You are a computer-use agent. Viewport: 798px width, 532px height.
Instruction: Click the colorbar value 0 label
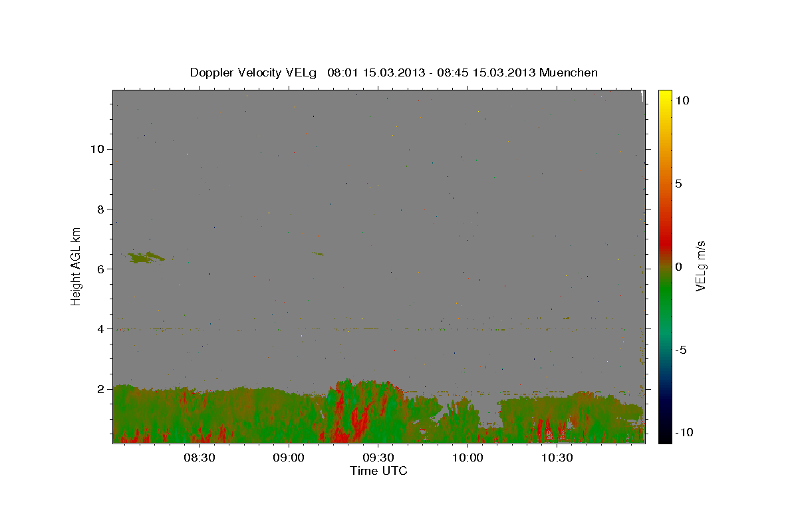[678, 267]
